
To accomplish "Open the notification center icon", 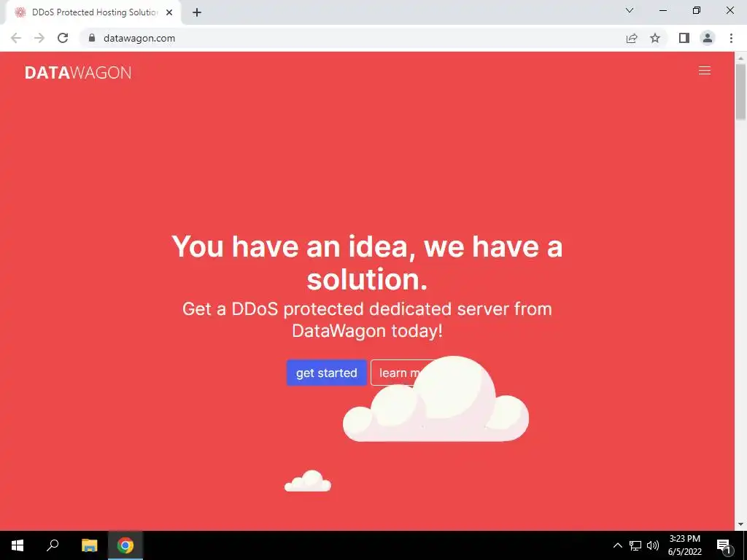I will pos(724,545).
